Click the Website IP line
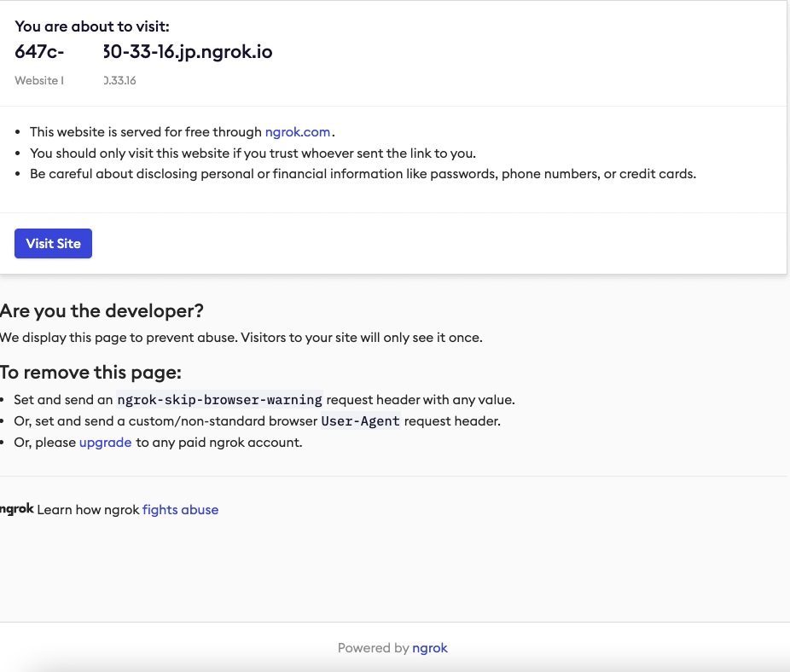 pyautogui.click(x=76, y=81)
